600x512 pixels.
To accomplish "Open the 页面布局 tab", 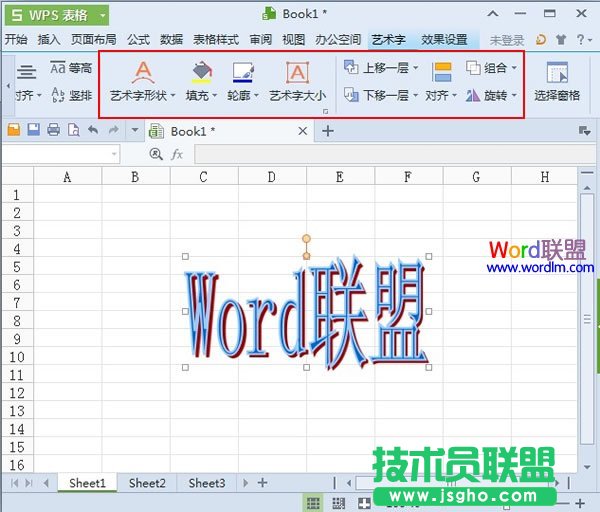I will 94,39.
